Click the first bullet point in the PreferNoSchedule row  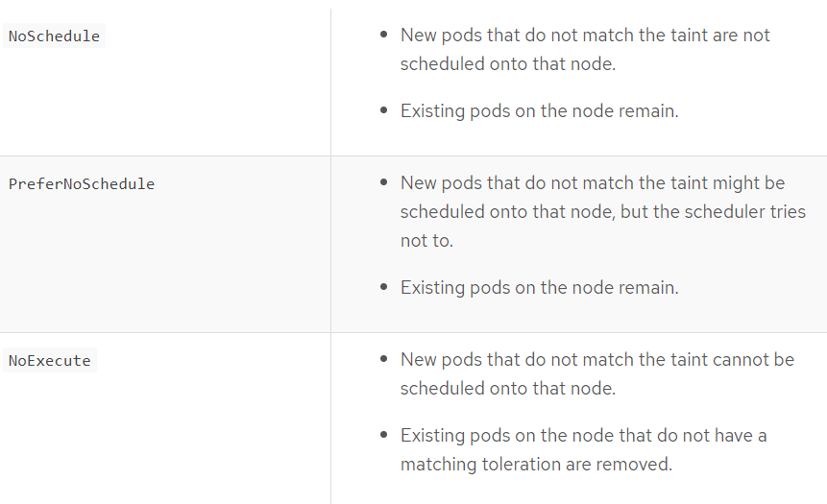[384, 182]
